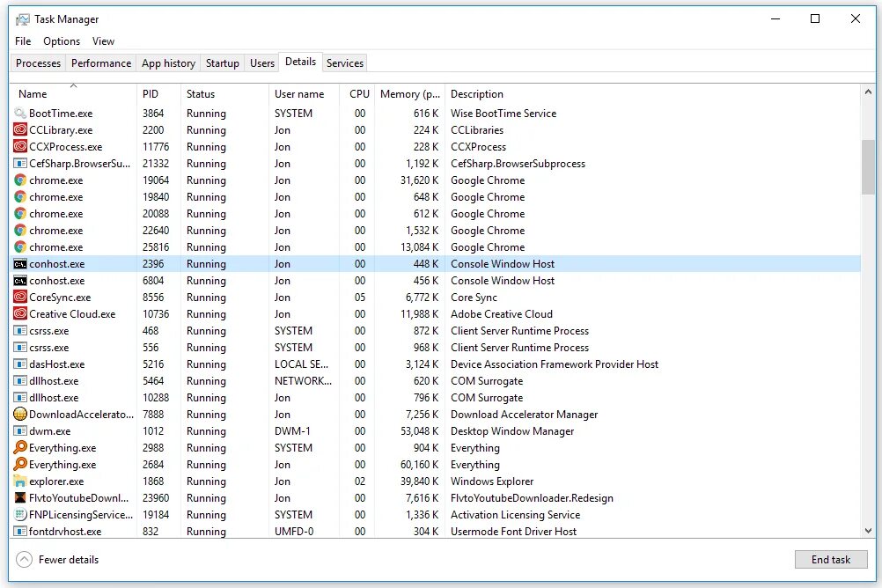Viewport: 882px width, 588px height.
Task: Sort by the Description column header
Action: 652,94
